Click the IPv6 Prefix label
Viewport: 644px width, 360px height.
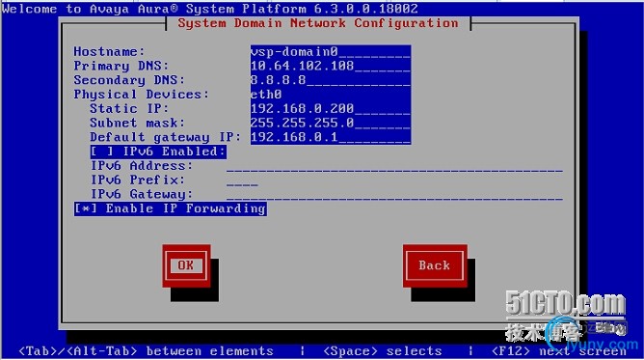[138, 180]
